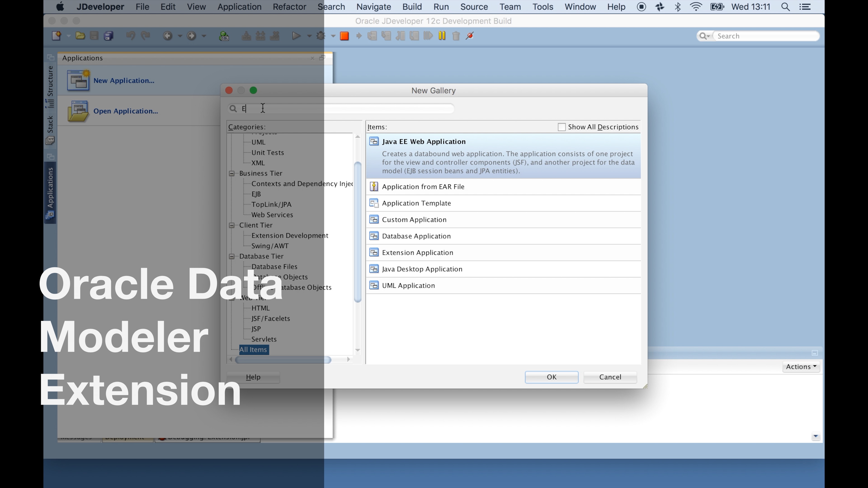
Task: Click the Spotlight search icon in menu bar
Action: [x=785, y=7]
